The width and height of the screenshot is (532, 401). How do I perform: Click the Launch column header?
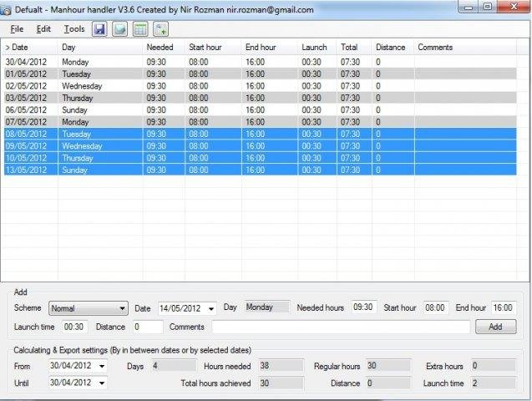coord(317,47)
